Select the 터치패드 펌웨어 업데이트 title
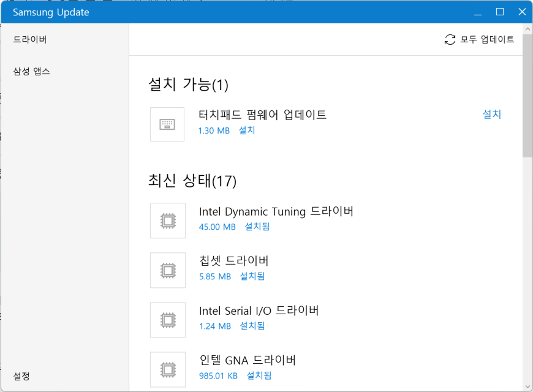 click(x=262, y=115)
